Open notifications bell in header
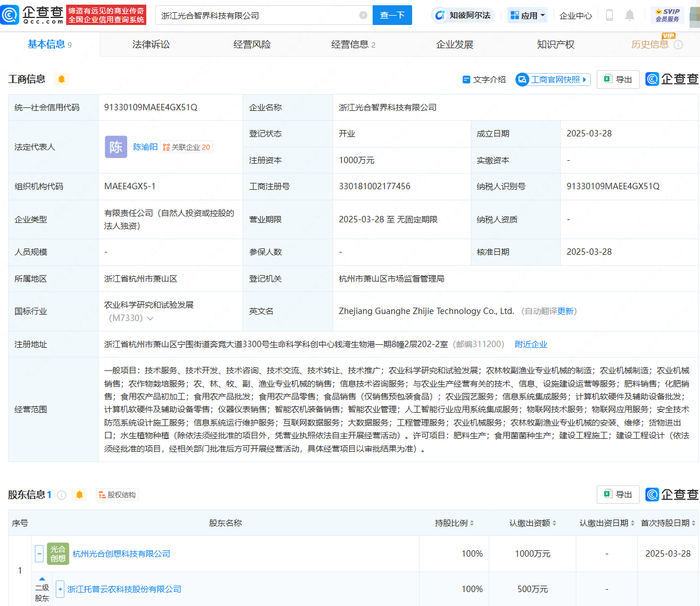 [629, 15]
